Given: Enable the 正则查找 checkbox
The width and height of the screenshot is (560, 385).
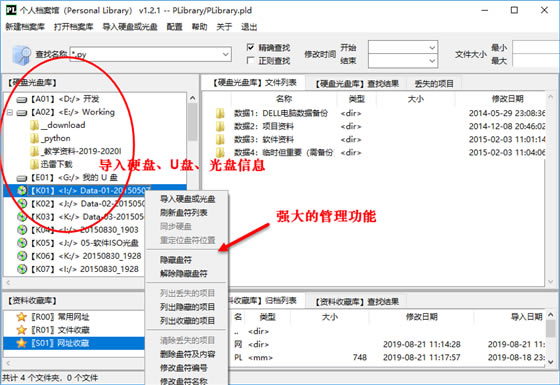Looking at the screenshot, I should tap(251, 60).
